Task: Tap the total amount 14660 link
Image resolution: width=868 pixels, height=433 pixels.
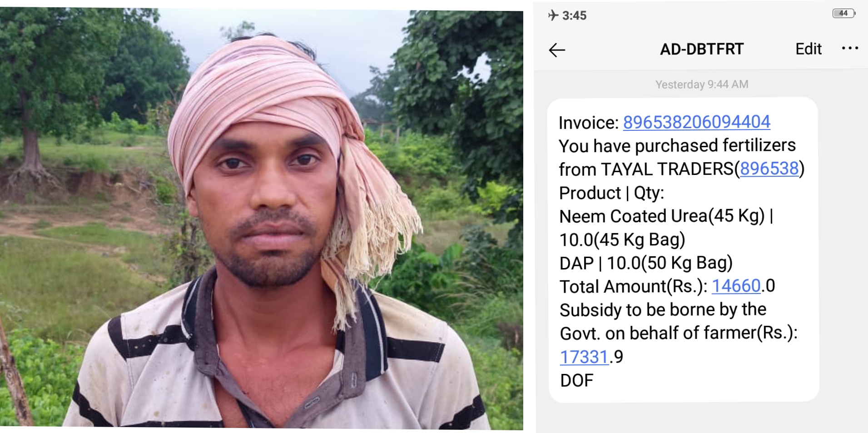Action: coord(736,286)
